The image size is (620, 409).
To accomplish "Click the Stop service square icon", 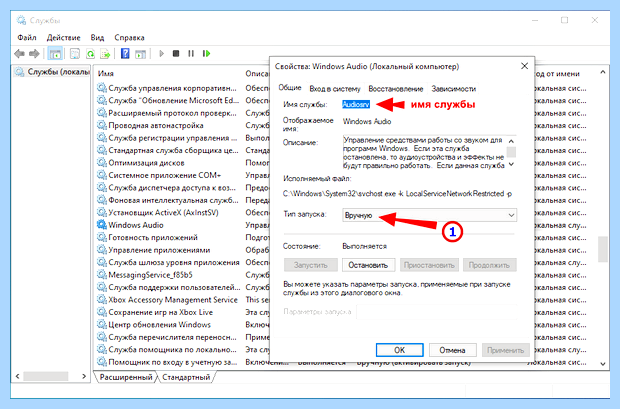I will coord(176,53).
